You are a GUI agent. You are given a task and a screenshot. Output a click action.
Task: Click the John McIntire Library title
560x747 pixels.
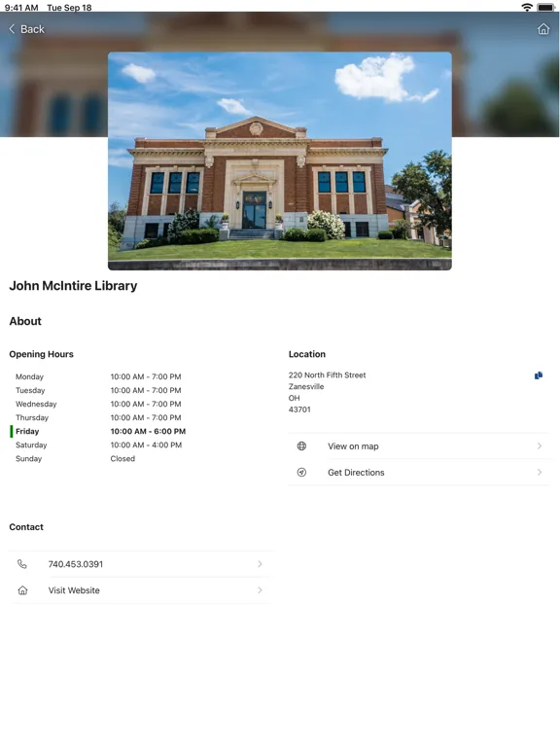73,285
